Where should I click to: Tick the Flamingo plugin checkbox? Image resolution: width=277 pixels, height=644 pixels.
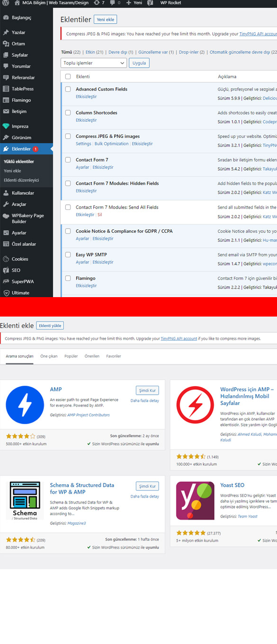[x=68, y=278]
